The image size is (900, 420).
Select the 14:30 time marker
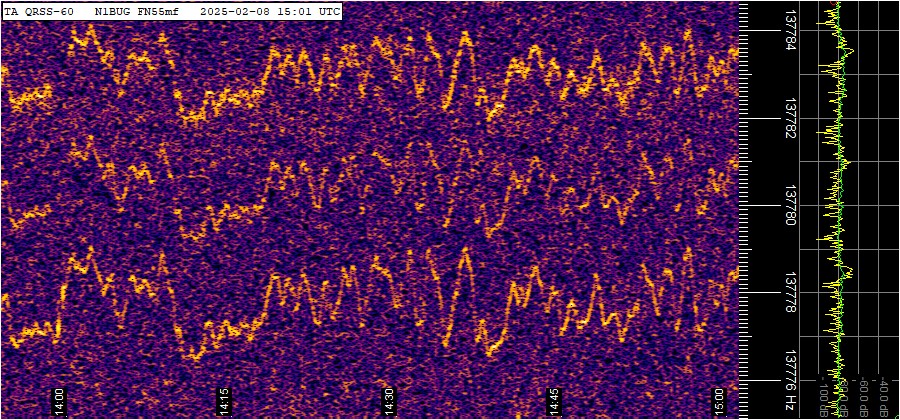pyautogui.click(x=388, y=401)
